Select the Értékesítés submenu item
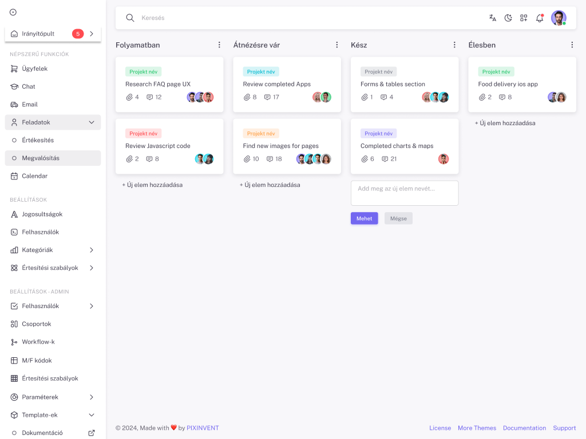This screenshot has width=586, height=439. point(53,140)
